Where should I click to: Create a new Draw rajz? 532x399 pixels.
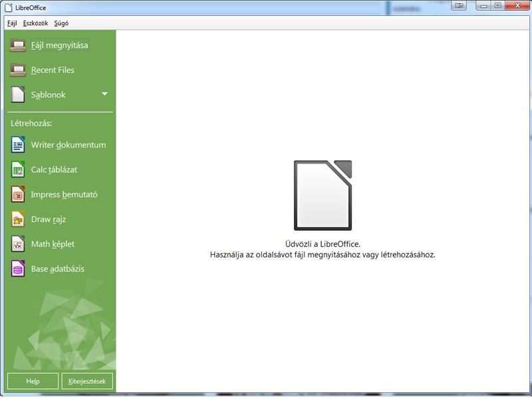[49, 219]
